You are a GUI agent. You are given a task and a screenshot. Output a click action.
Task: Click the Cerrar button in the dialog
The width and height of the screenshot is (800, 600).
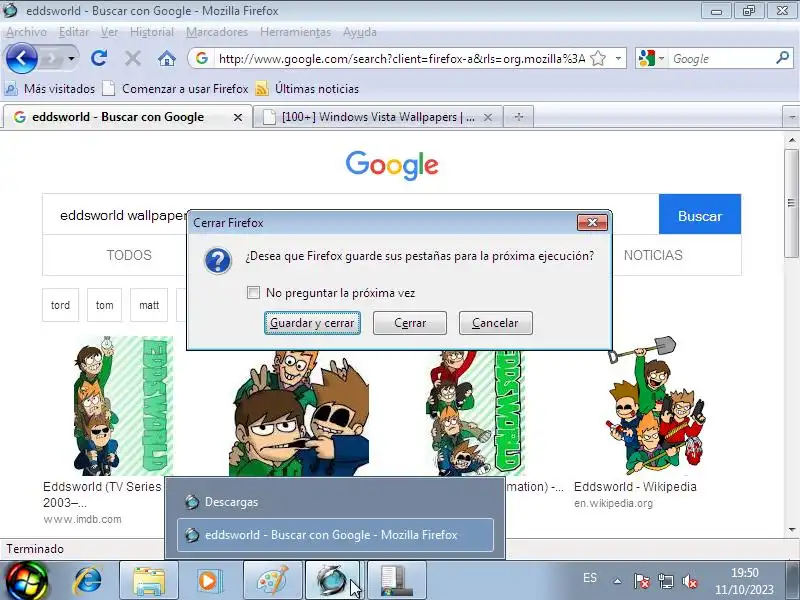(x=410, y=323)
